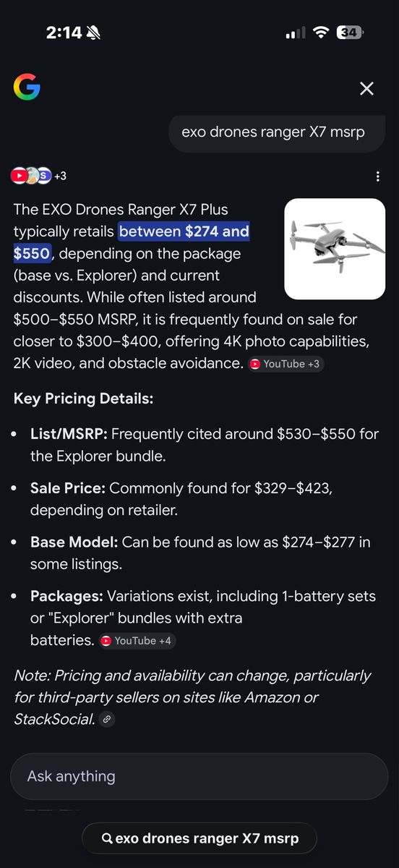Tap the highlighted price range text
This screenshot has height=868, width=399.
click(x=132, y=242)
